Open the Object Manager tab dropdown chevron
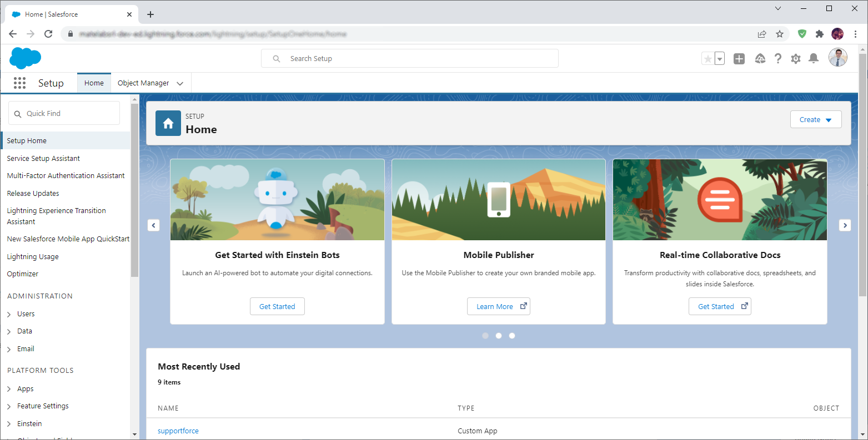 180,84
